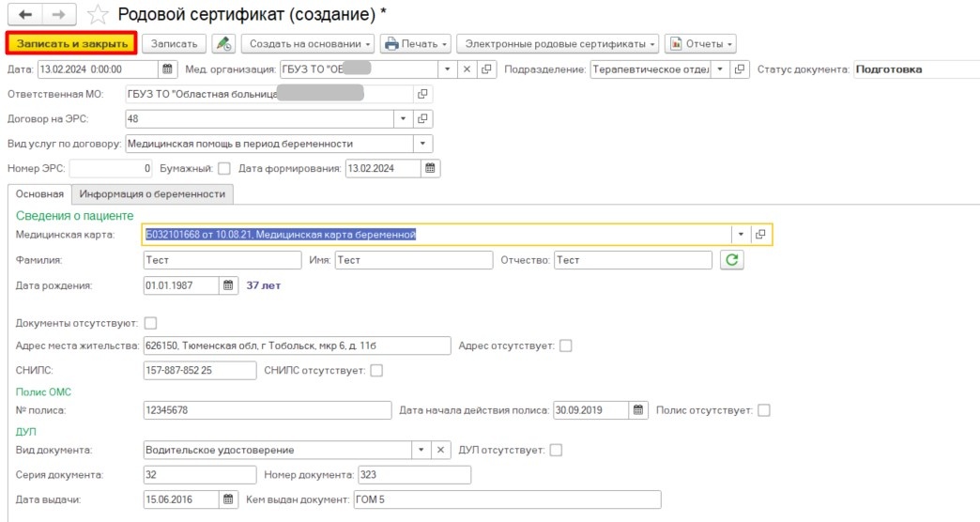980x522 pixels.
Task: Click the back navigation arrow
Action: pos(23,14)
